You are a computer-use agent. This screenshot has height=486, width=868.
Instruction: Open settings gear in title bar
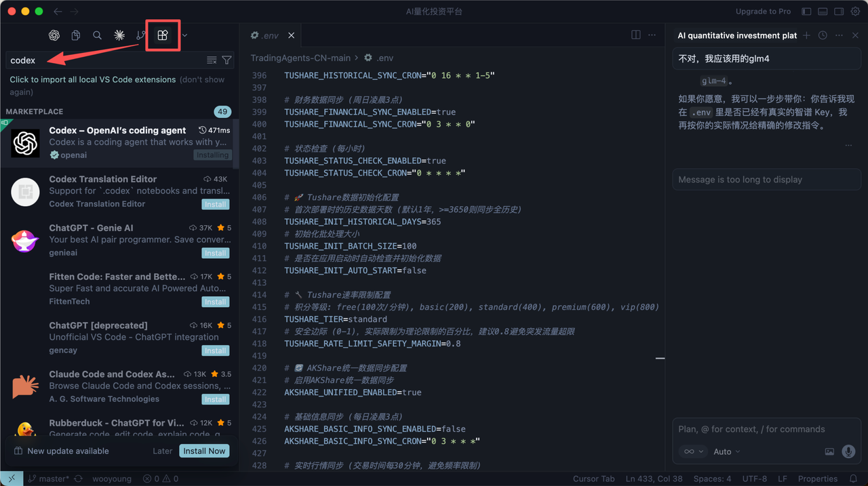point(856,12)
